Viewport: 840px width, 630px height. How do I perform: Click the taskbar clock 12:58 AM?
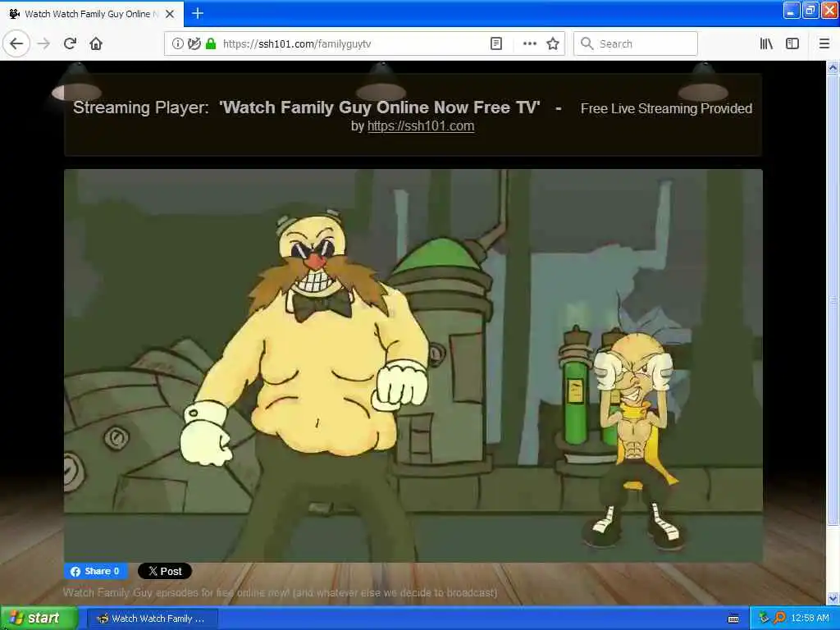click(x=810, y=619)
